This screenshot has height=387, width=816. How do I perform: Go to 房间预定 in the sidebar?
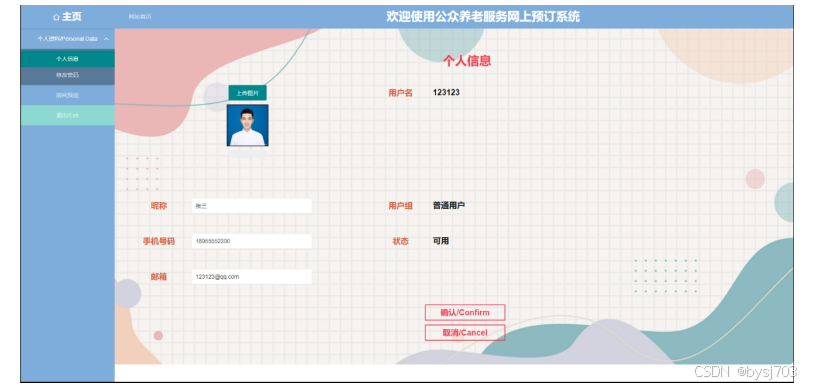(x=68, y=96)
